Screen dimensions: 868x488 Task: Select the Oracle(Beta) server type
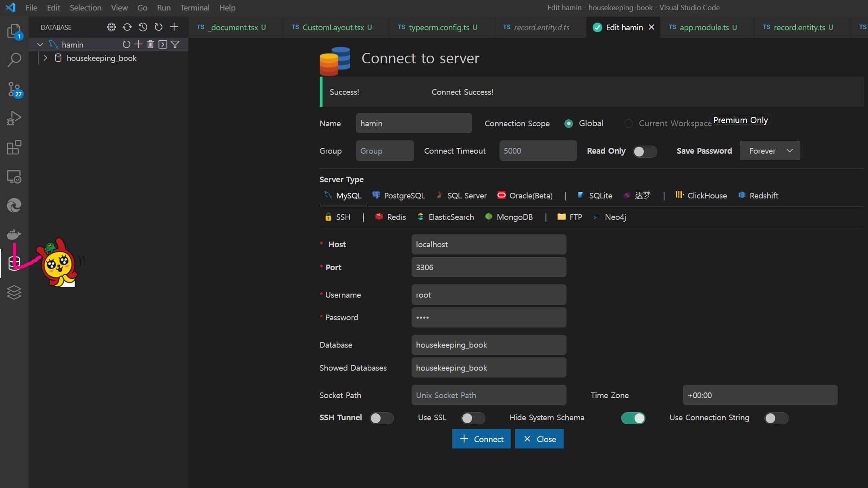[525, 196]
